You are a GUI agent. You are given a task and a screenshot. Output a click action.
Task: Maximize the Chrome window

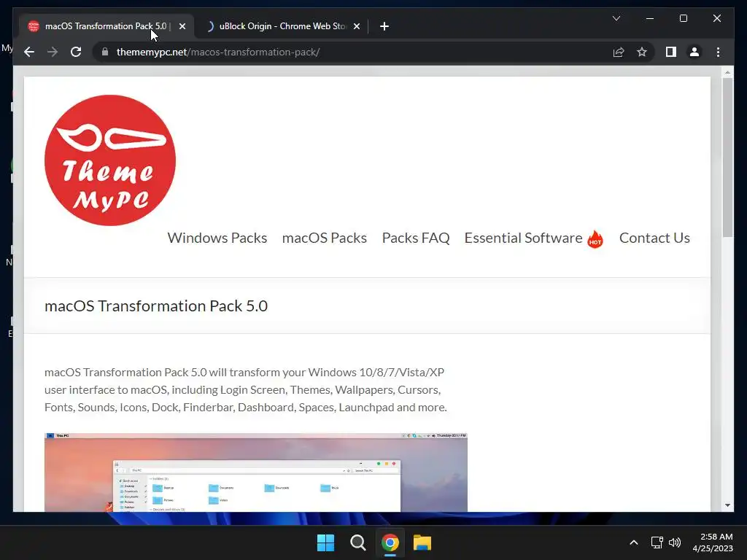point(683,18)
